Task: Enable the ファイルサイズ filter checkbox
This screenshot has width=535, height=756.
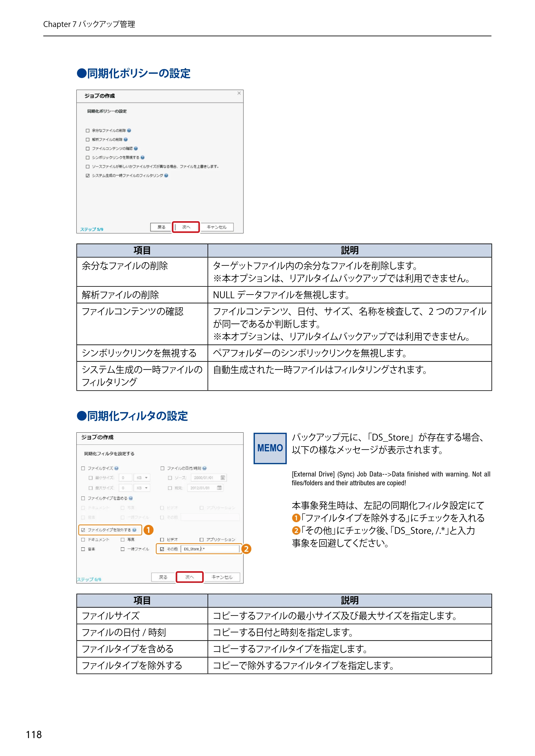Action: click(x=83, y=468)
